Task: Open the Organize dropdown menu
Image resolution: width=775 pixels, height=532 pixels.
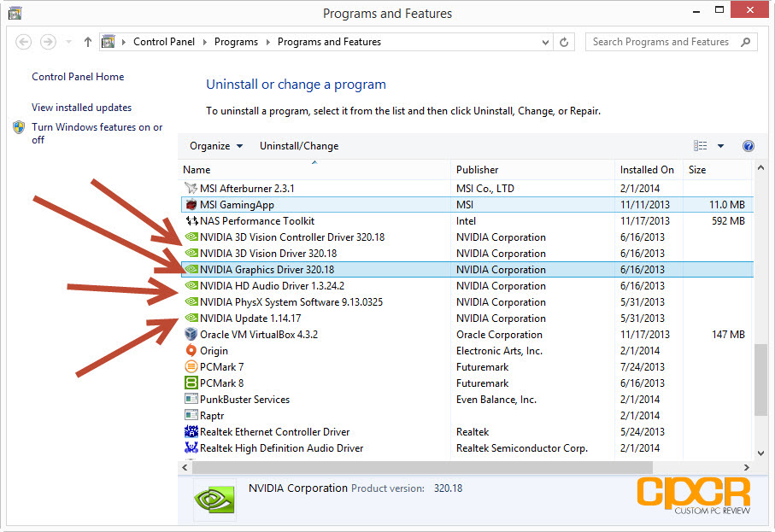Action: click(216, 146)
